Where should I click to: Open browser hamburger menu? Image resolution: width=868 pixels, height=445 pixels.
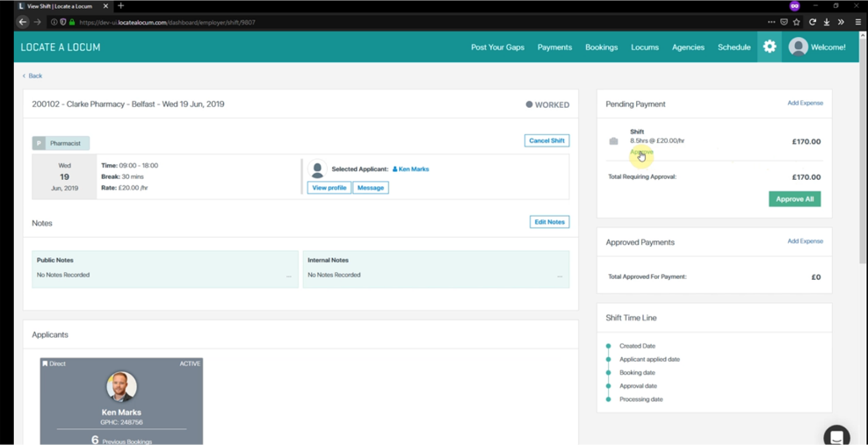pyautogui.click(x=858, y=22)
